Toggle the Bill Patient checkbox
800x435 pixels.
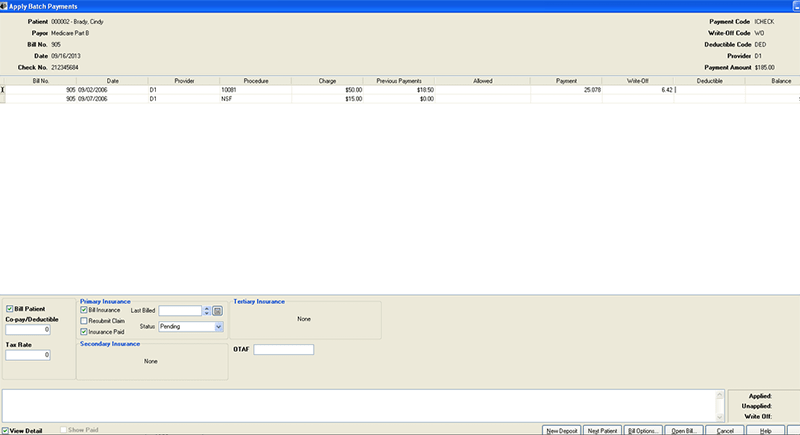(10, 310)
